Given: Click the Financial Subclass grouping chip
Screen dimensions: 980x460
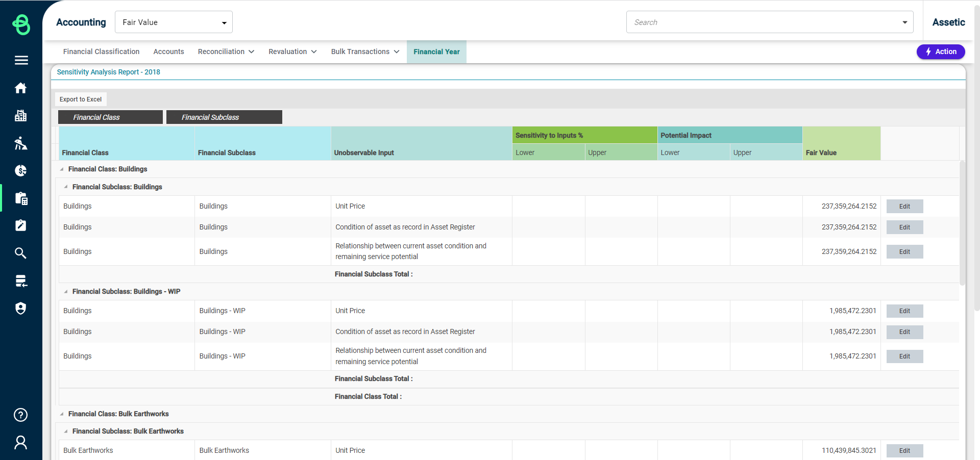Looking at the screenshot, I should point(224,117).
